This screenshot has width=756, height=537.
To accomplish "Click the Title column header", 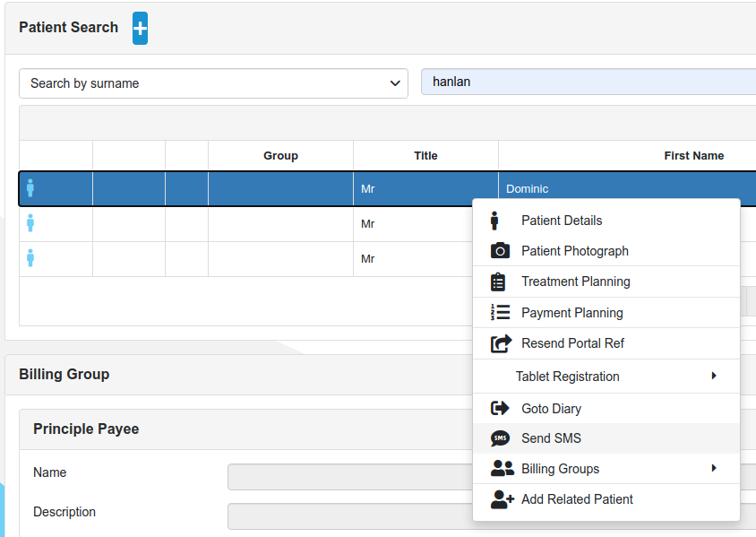I will pyautogui.click(x=425, y=156).
